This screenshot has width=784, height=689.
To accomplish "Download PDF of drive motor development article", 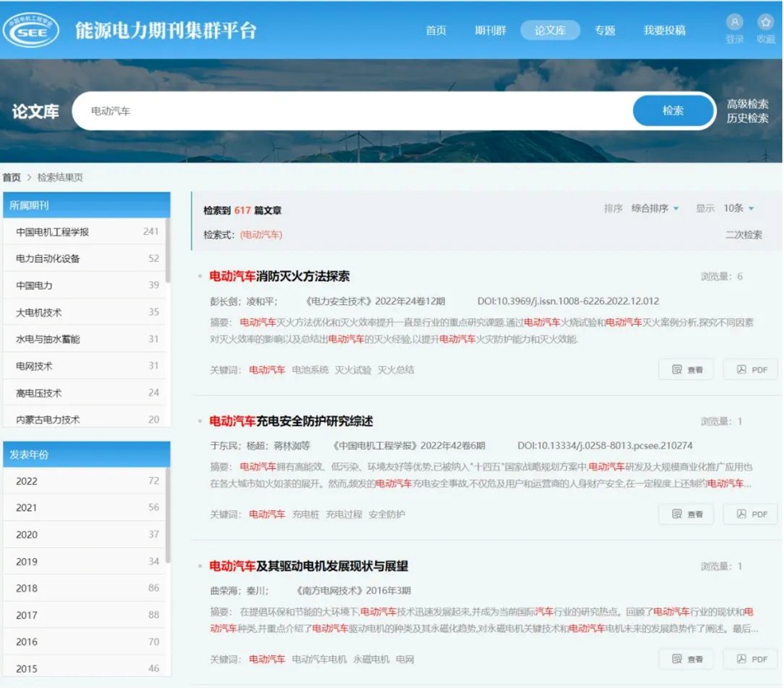I will (751, 660).
